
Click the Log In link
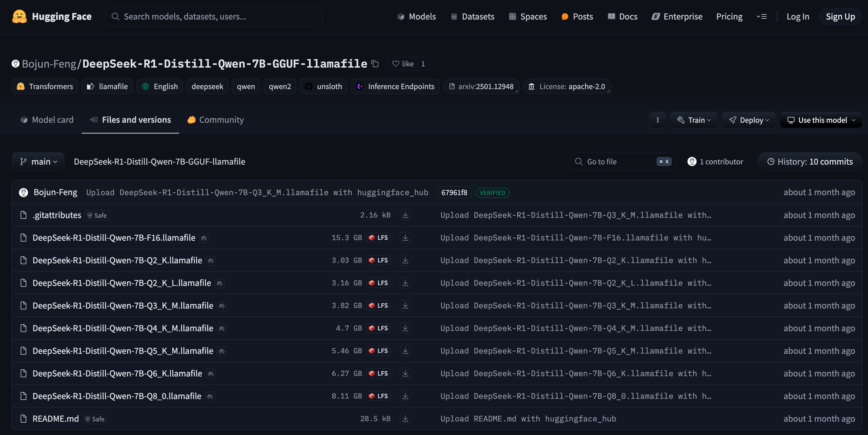(x=798, y=16)
